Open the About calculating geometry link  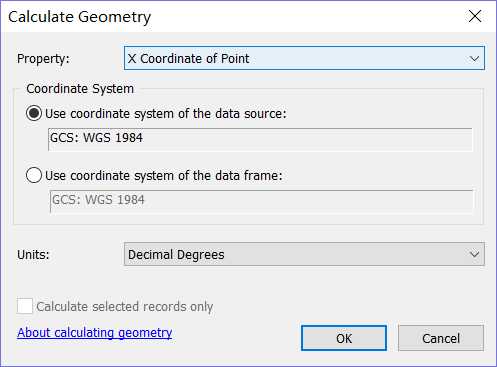point(95,333)
